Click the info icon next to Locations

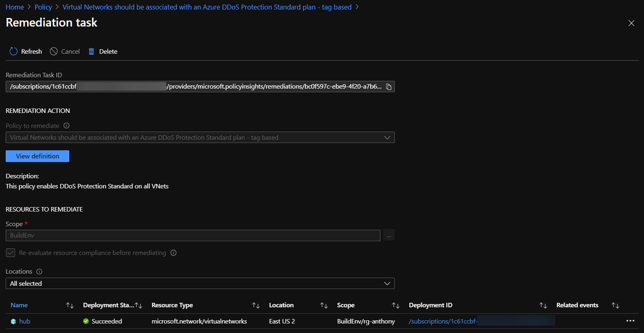tap(39, 272)
